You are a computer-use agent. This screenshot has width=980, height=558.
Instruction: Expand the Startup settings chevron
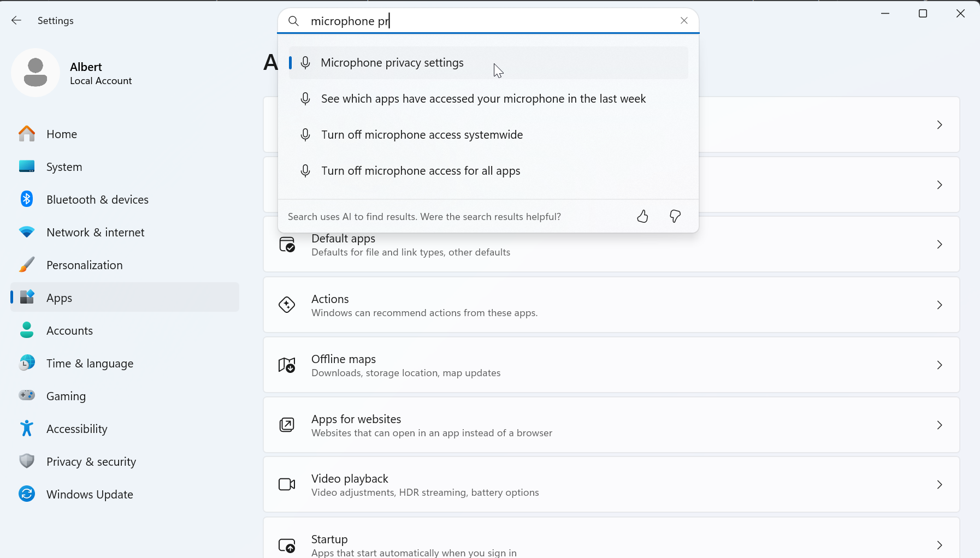[x=940, y=545]
